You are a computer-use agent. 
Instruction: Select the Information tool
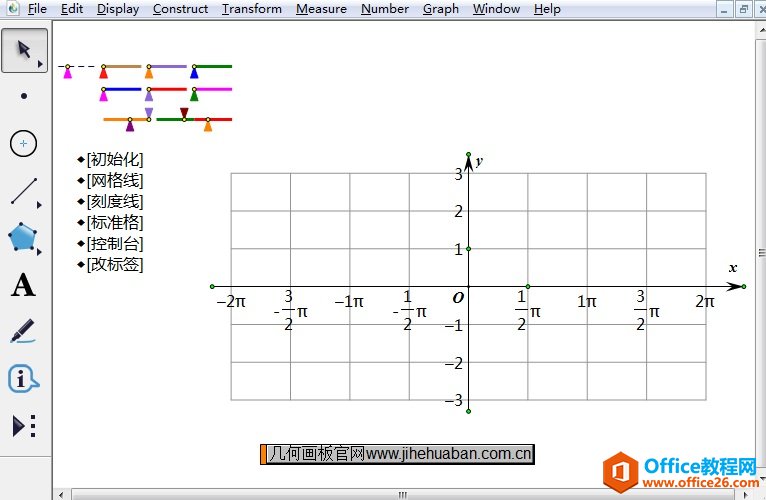23,378
